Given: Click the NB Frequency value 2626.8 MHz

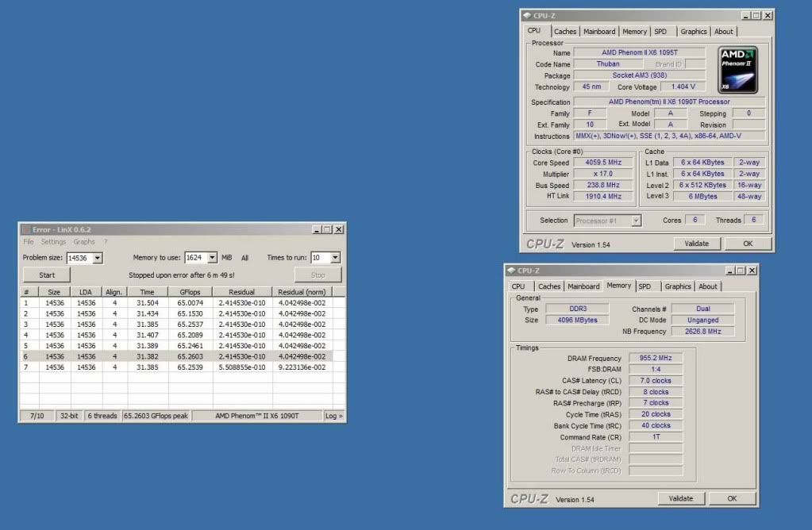Looking at the screenshot, I should coord(702,332).
